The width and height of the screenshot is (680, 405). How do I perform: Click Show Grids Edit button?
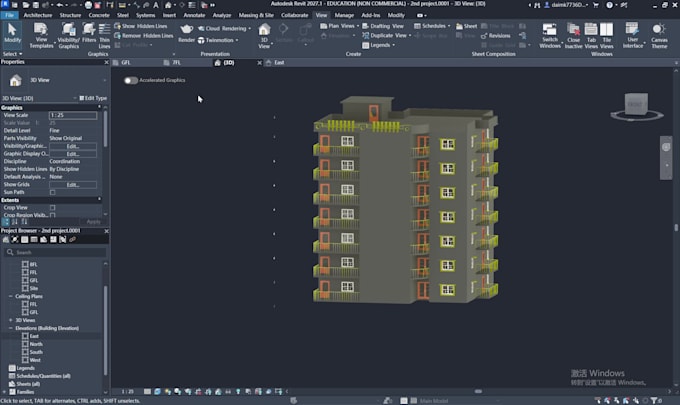(x=72, y=185)
